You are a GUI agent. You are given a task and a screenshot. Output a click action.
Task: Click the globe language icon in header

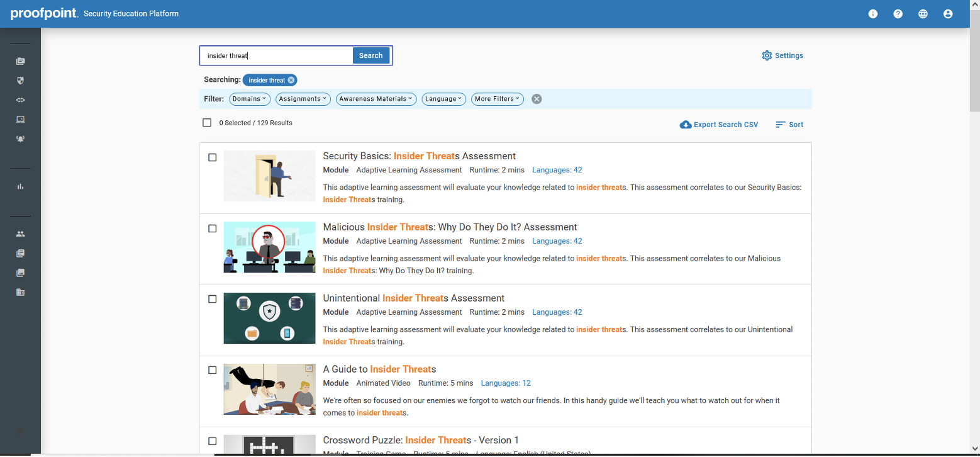pos(923,14)
